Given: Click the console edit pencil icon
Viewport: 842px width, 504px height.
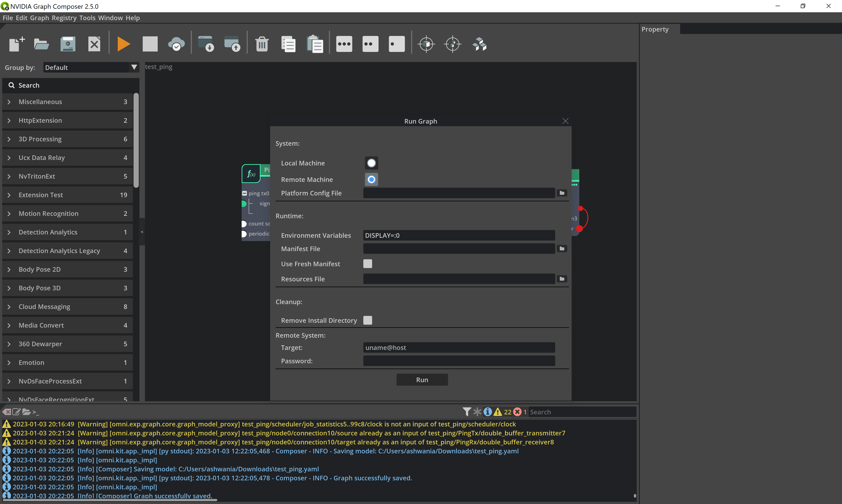Looking at the screenshot, I should tap(16, 412).
